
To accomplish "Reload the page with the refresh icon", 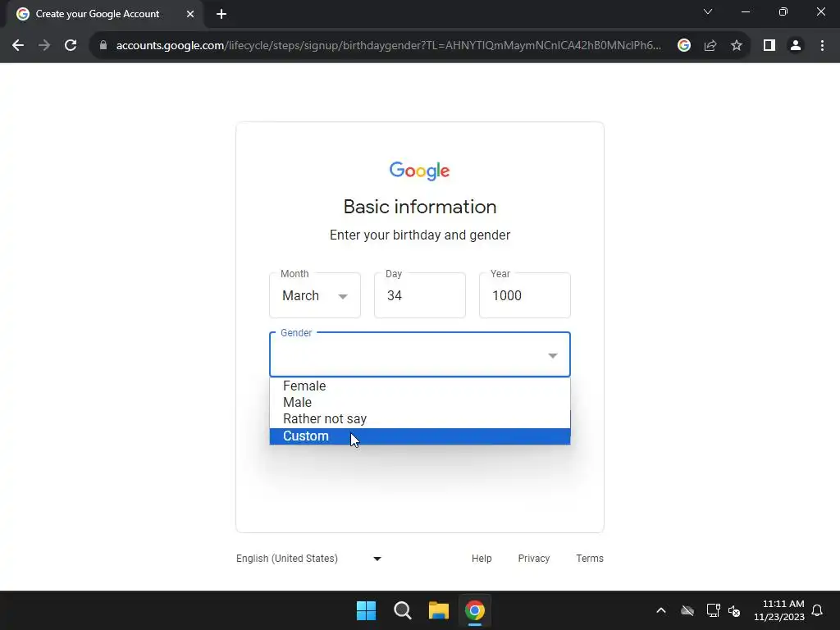I will (71, 46).
